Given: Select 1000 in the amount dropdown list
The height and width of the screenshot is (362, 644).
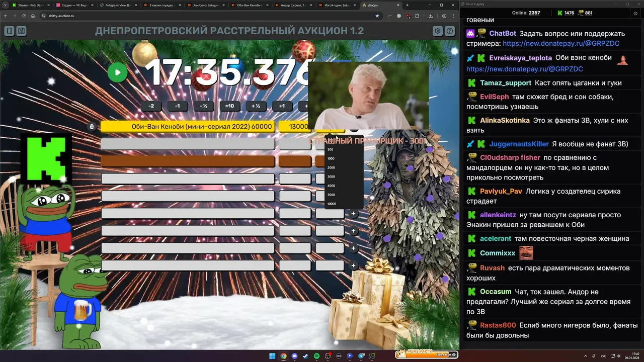Looking at the screenshot, I should 344,158.
